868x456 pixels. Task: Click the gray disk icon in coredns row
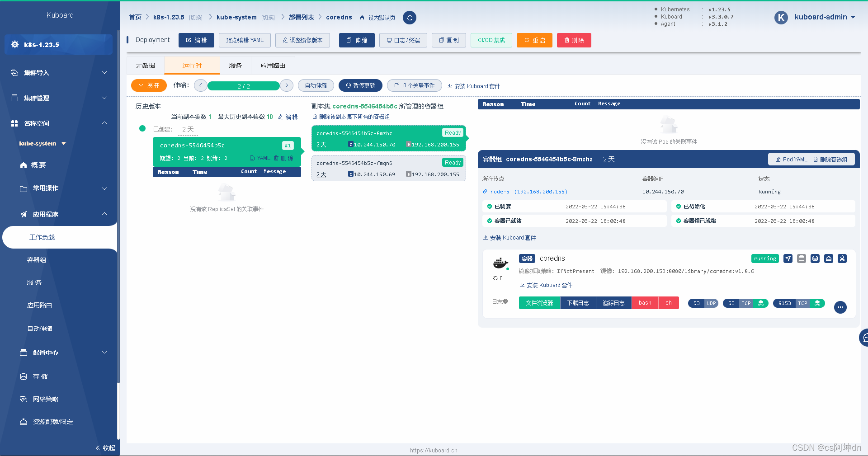[802, 259]
